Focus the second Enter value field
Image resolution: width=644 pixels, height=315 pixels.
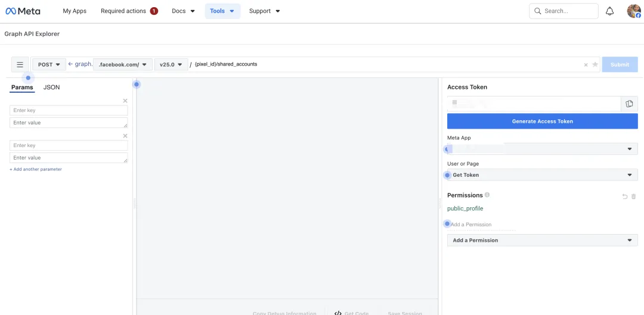pyautogui.click(x=69, y=157)
